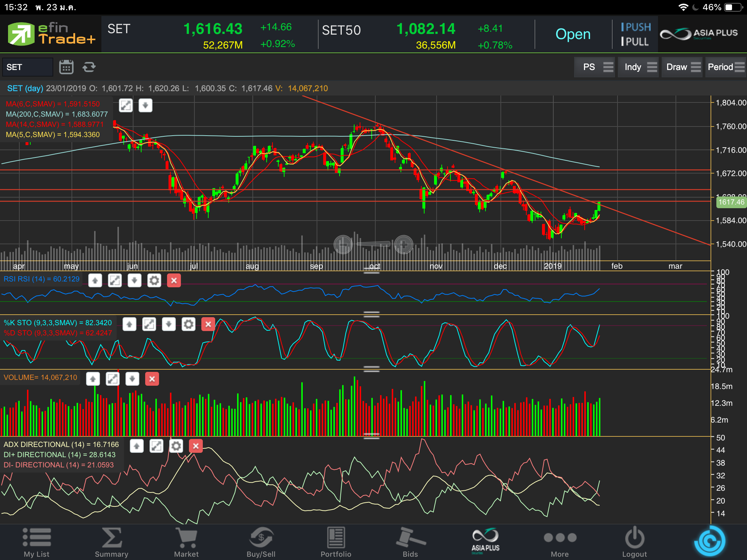This screenshot has height=560, width=747.
Task: Expand the Indy indicators menu
Action: [x=638, y=67]
